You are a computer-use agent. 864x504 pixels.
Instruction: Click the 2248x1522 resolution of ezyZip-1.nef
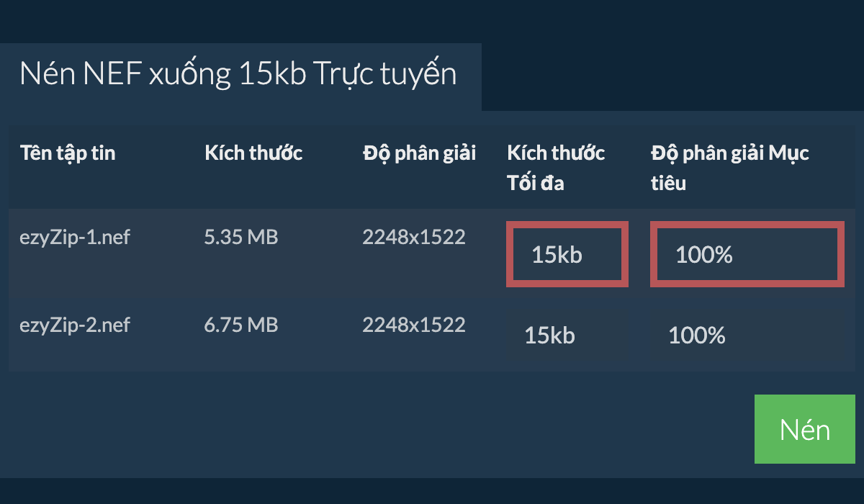click(x=413, y=237)
